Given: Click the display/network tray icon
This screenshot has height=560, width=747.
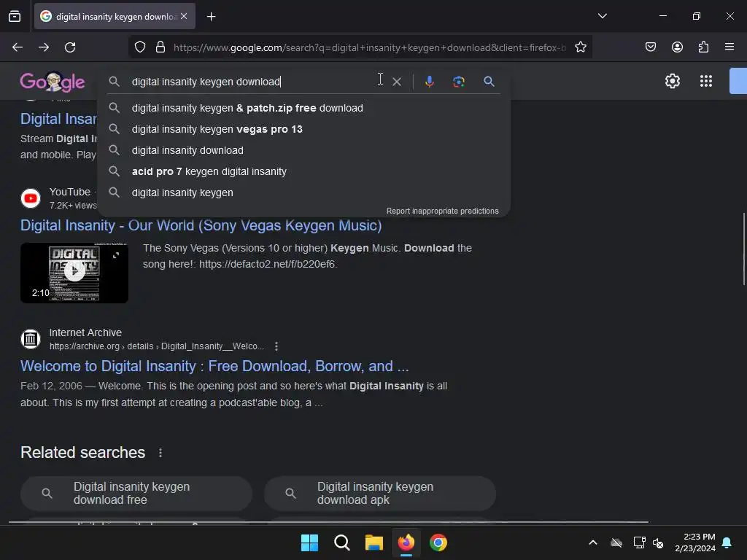Looking at the screenshot, I should pyautogui.click(x=639, y=542).
